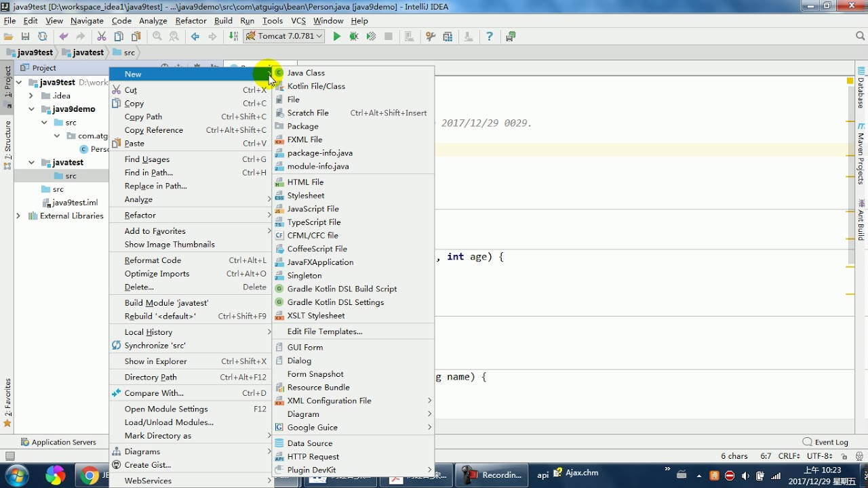This screenshot has height=488, width=868.
Task: Expand the .idea folder node
Action: 32,96
